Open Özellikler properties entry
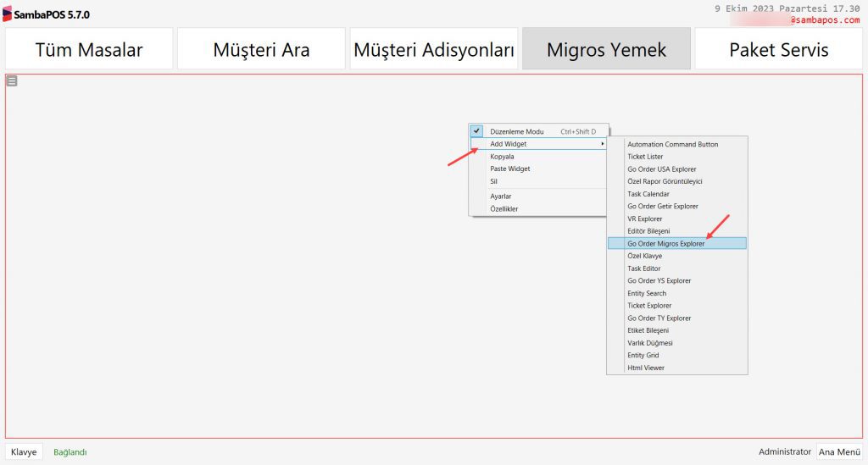The height and width of the screenshot is (465, 868). point(504,208)
